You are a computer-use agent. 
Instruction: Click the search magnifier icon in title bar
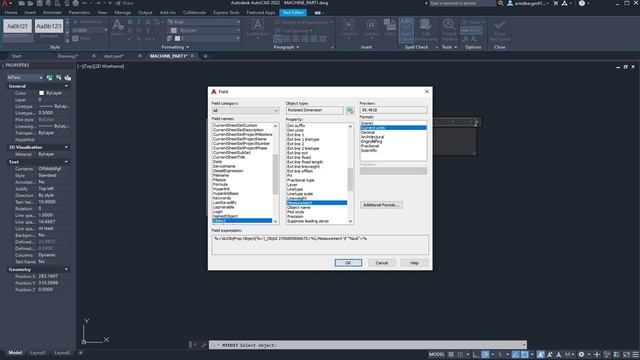click(501, 3)
